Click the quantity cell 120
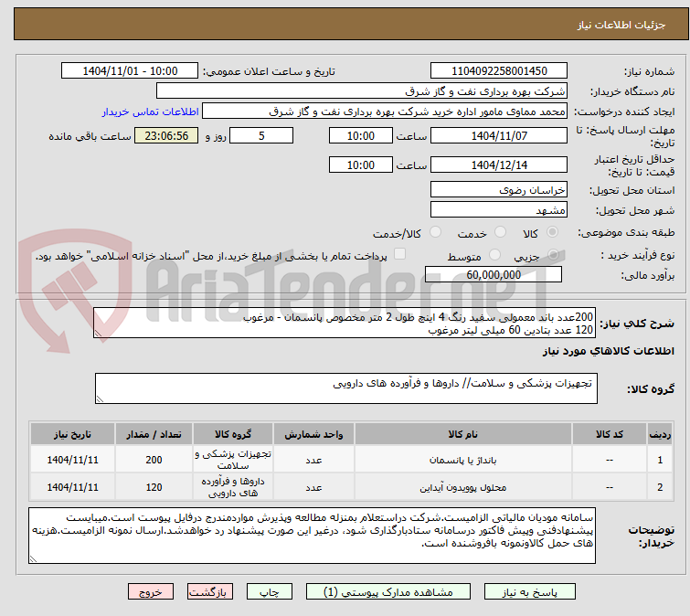Image resolution: width=690 pixels, height=616 pixels. (x=154, y=487)
